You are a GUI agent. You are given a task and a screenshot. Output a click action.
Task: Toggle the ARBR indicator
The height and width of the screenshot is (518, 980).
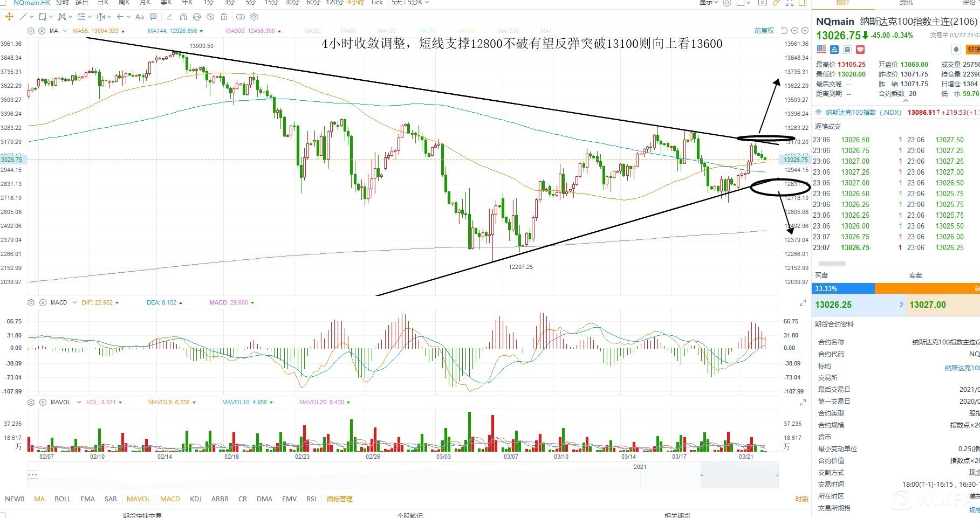tap(220, 499)
